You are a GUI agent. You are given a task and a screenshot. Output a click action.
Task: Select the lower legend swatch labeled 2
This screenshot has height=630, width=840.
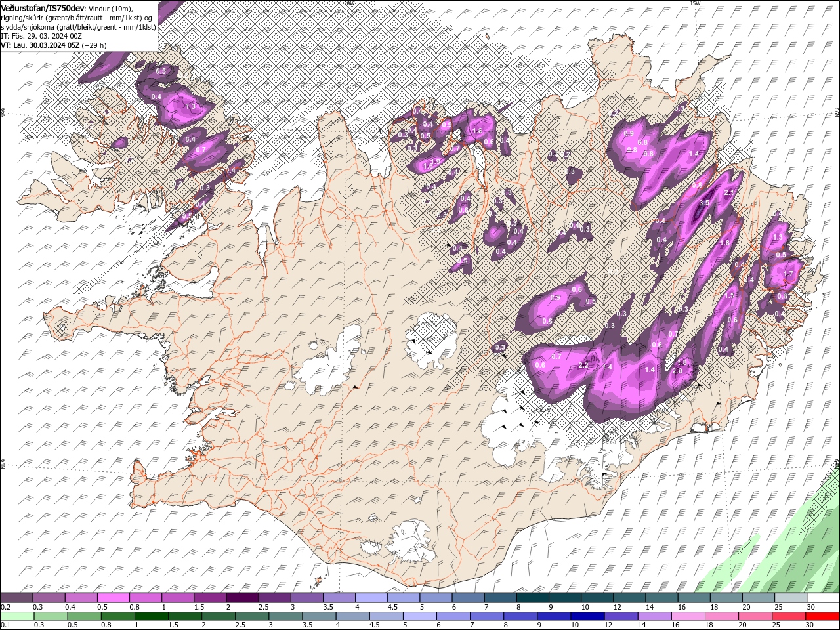(218, 616)
